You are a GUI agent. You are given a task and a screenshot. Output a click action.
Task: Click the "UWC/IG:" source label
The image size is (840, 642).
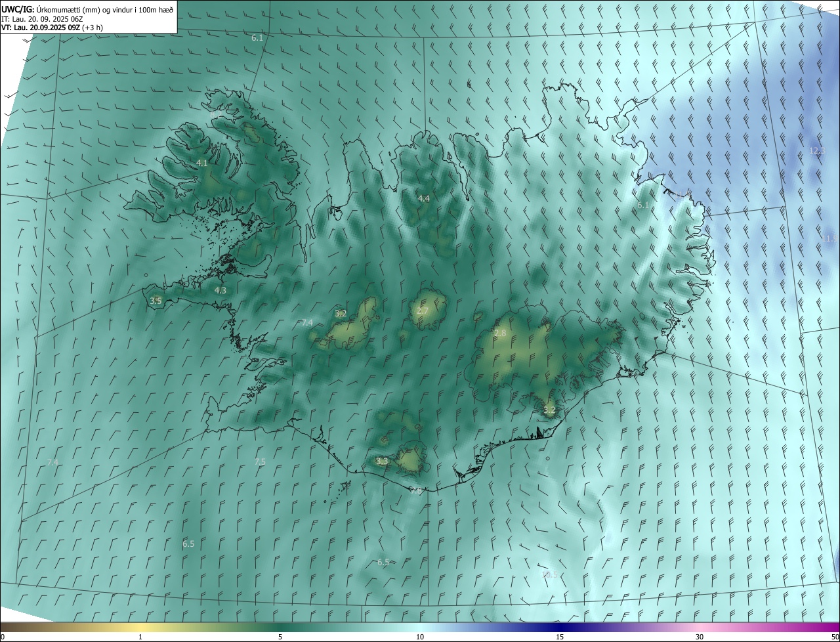point(18,9)
